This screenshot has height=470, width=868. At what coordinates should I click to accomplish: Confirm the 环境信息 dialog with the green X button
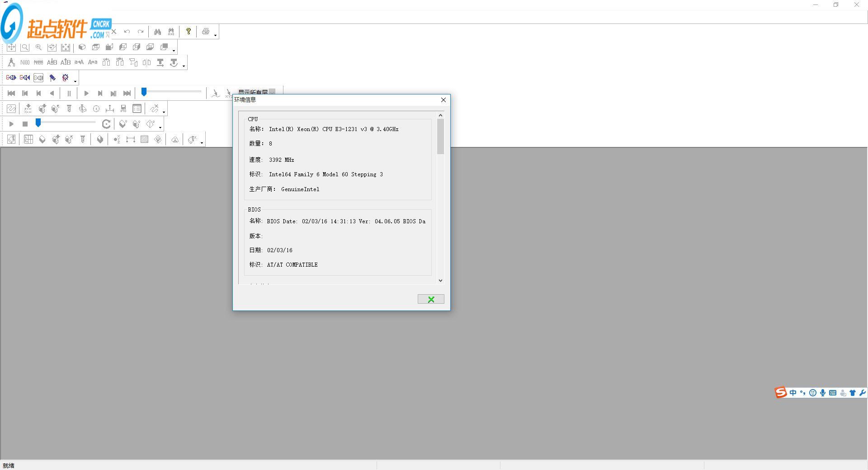click(x=431, y=299)
